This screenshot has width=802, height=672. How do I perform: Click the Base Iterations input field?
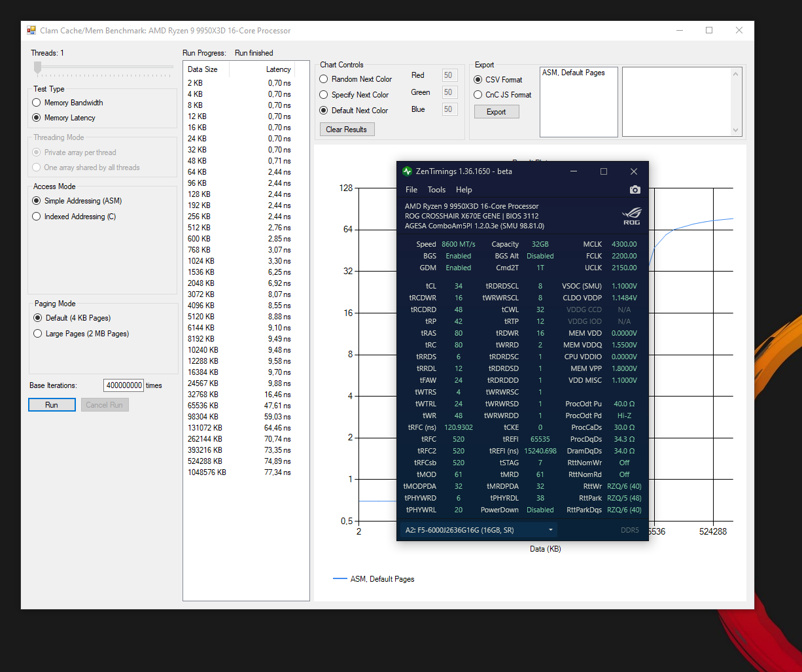[123, 385]
